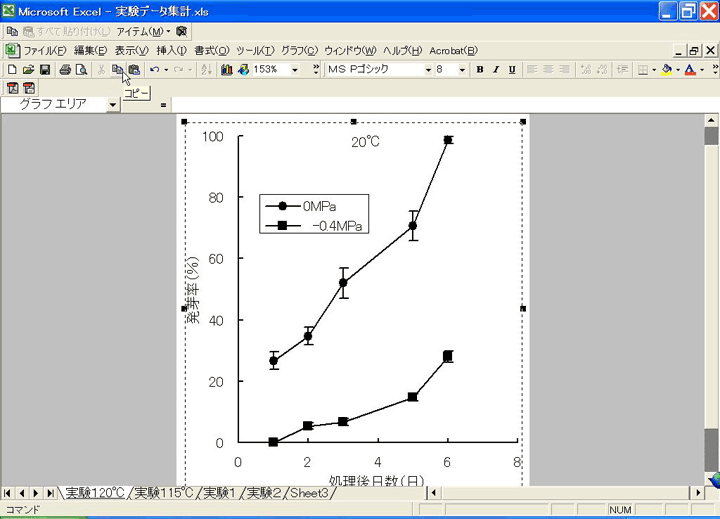
Task: Click the Undo arrow icon
Action: coord(154,70)
